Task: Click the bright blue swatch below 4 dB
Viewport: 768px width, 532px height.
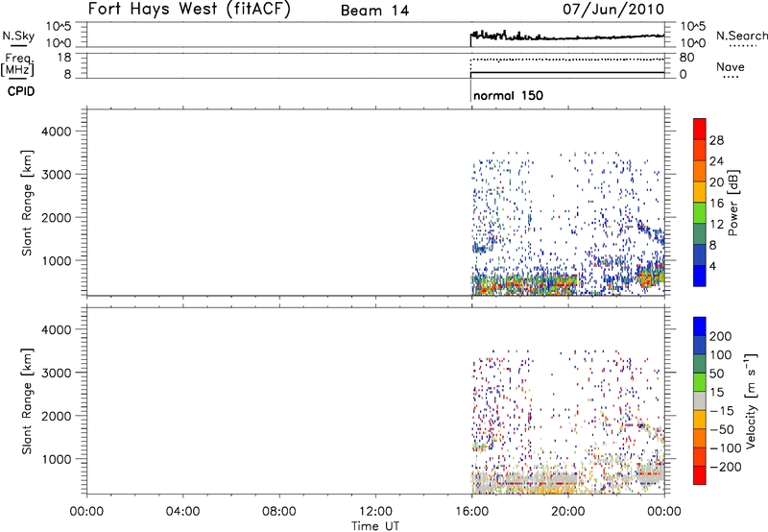Action: 700,276
